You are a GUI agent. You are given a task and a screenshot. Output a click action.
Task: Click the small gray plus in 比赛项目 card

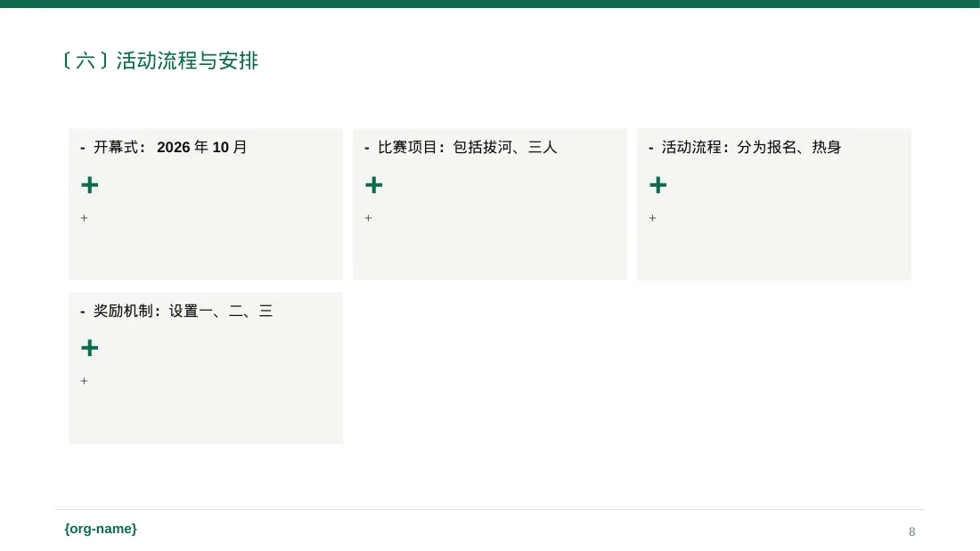368,218
